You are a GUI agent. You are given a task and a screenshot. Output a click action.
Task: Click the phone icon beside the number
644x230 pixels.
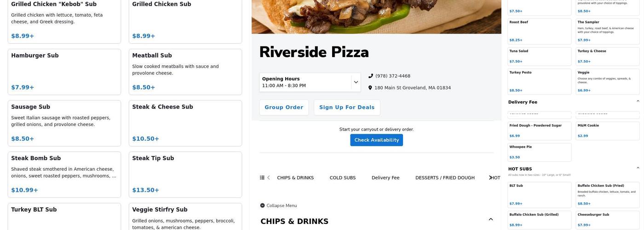point(370,76)
